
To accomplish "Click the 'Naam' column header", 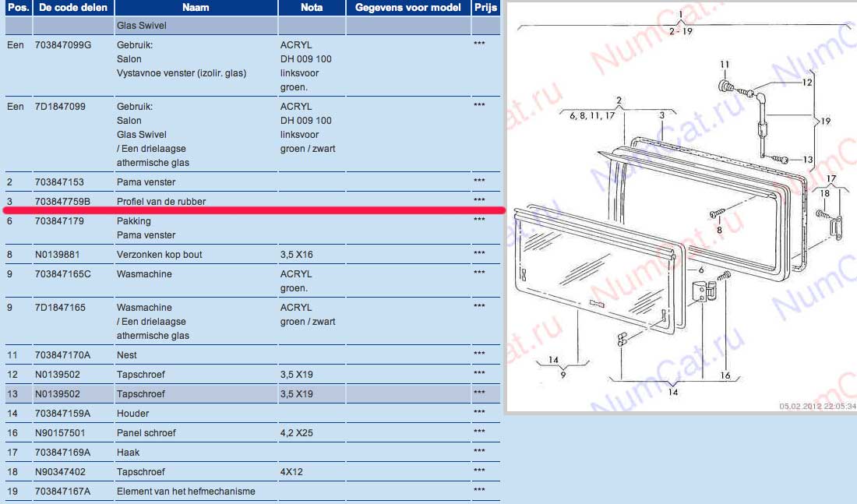I will pos(196,7).
